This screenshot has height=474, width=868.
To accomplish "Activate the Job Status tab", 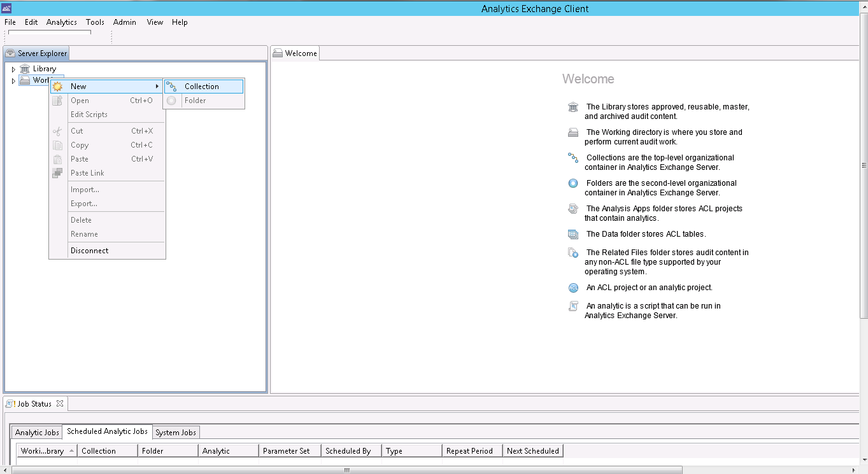I will [x=34, y=404].
